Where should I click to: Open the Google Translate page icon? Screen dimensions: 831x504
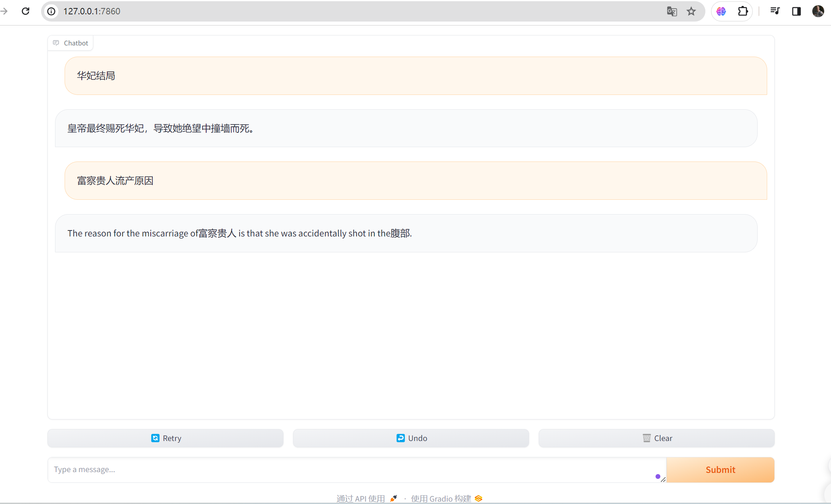672,11
